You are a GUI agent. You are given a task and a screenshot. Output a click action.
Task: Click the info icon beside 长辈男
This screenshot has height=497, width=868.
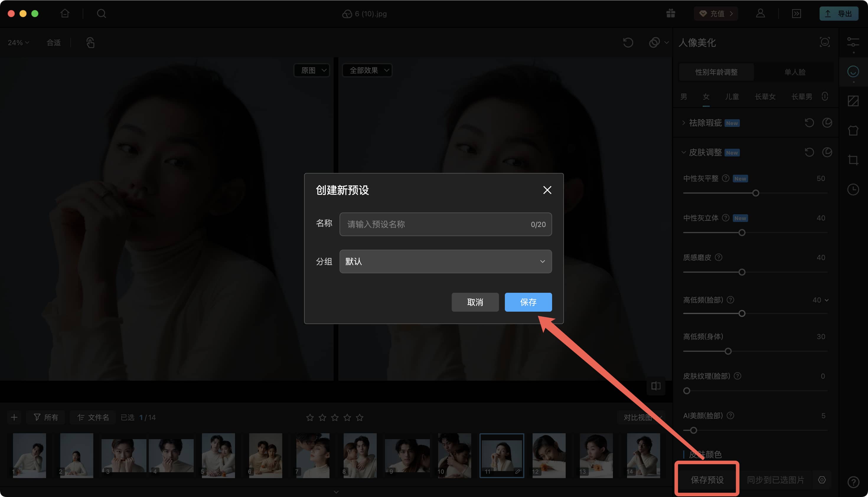click(x=825, y=96)
